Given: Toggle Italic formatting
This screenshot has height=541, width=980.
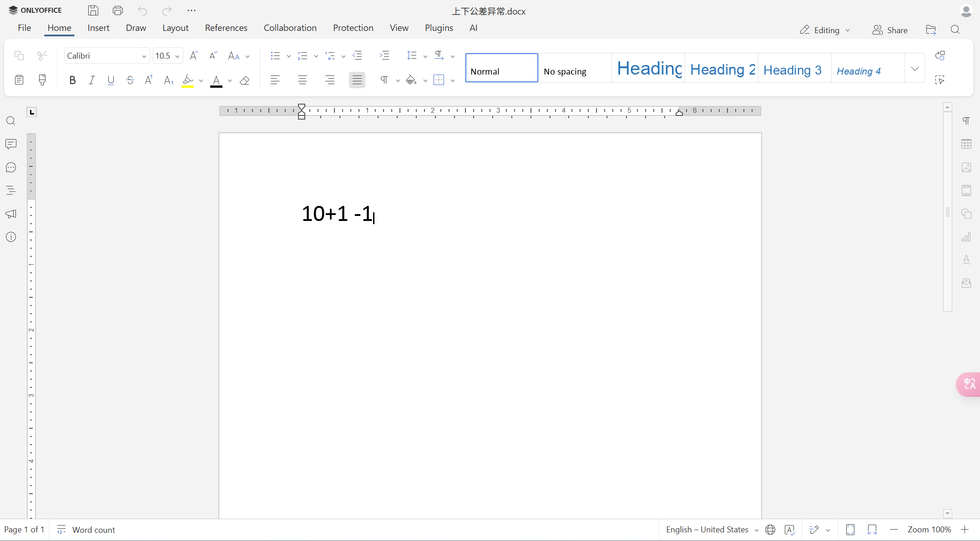Looking at the screenshot, I should tap(91, 80).
